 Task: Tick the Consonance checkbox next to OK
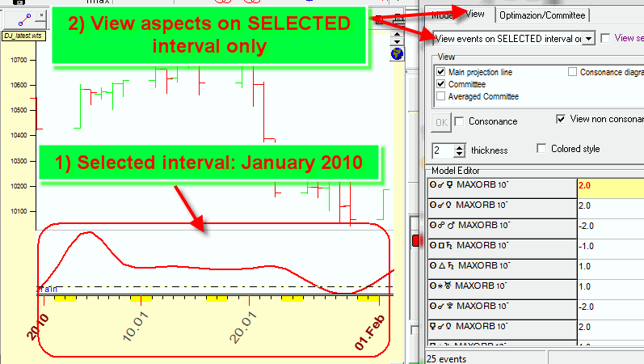coord(460,121)
